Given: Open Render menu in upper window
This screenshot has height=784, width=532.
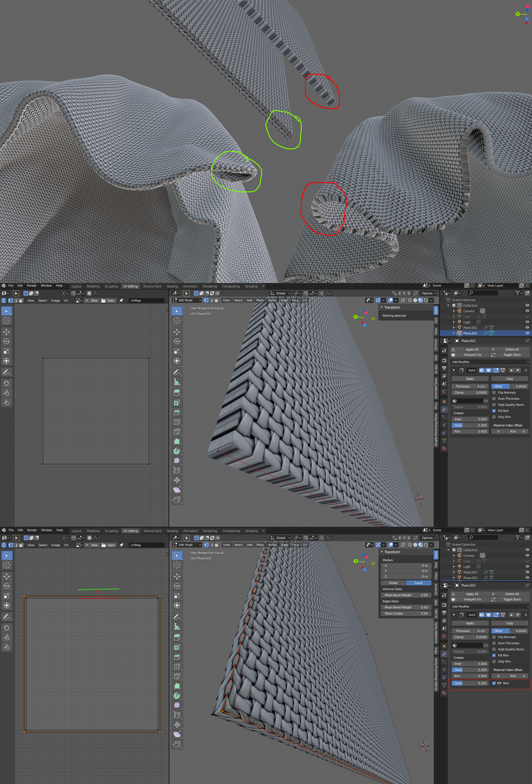Looking at the screenshot, I should tap(32, 285).
